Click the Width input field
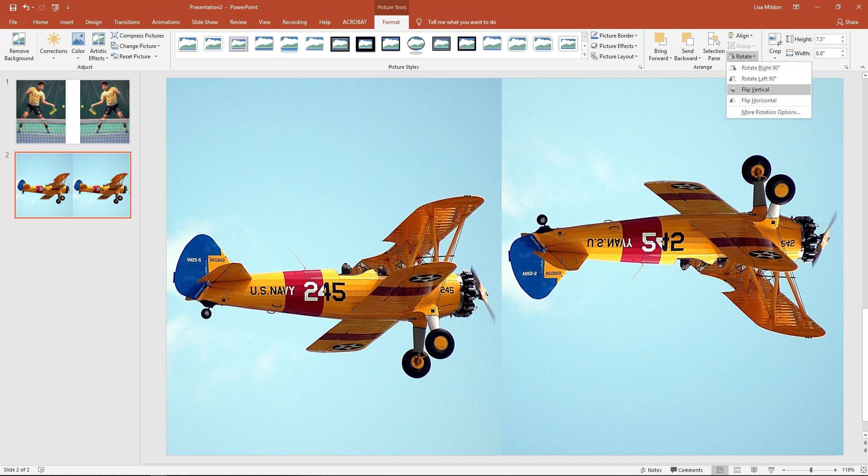Screen dimensions: 868x476 (x=827, y=53)
